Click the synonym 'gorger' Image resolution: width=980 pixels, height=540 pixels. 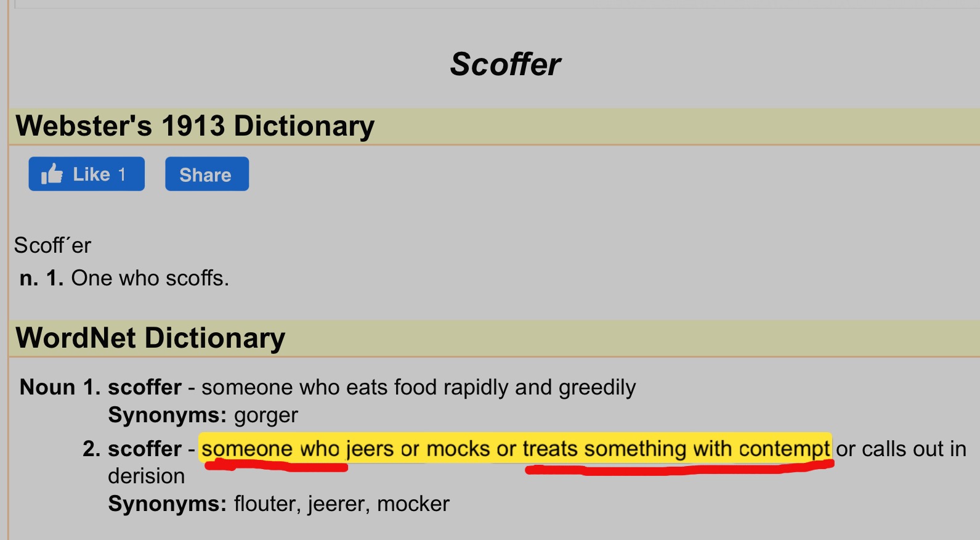point(266,415)
